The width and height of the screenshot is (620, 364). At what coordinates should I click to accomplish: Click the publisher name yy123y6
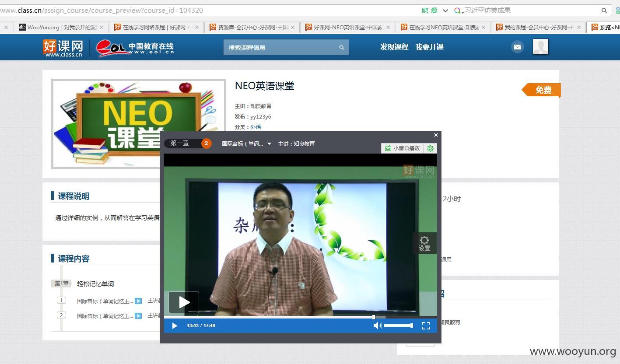pyautogui.click(x=261, y=116)
